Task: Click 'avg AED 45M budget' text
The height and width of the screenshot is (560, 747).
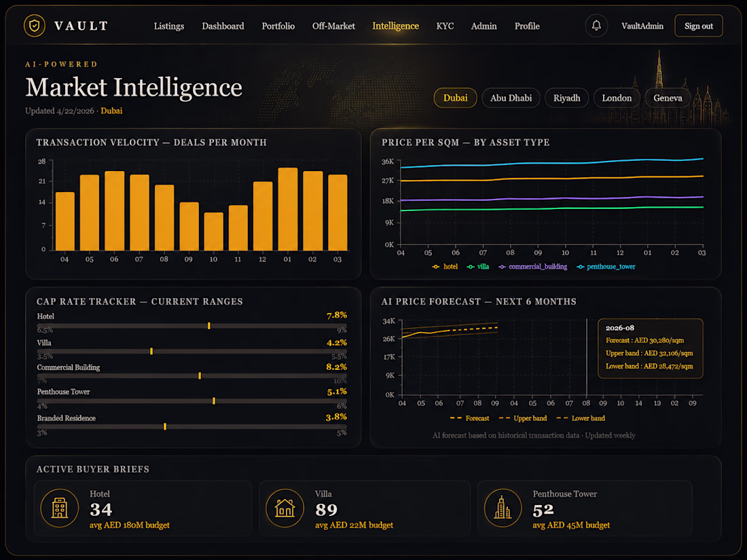Action: point(571,525)
